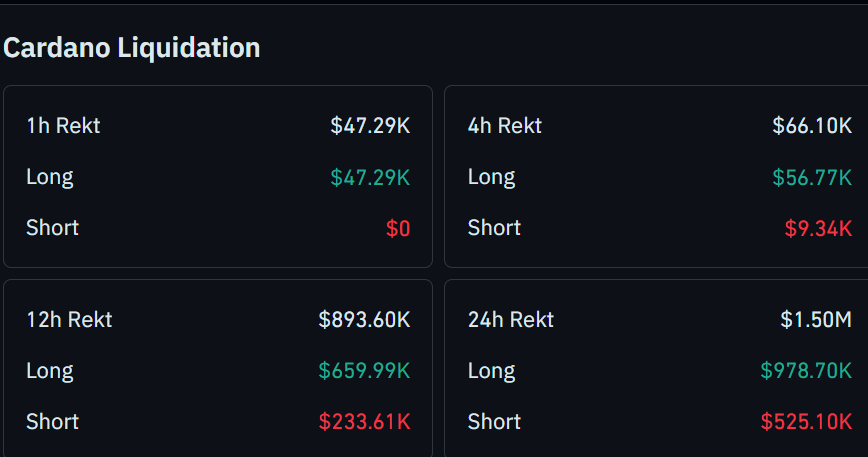Click 4h Rekt total $66.10K
The image size is (868, 457).
coord(811,126)
